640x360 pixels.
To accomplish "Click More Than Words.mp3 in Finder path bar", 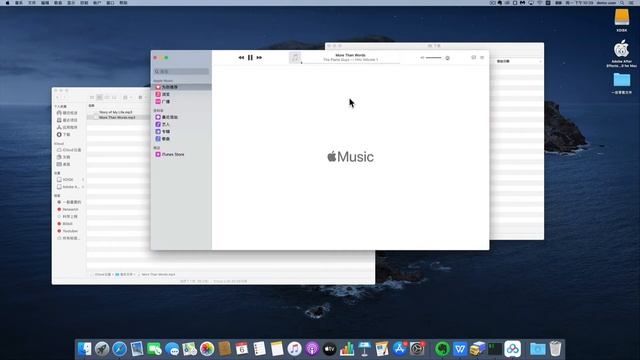I will point(157,274).
